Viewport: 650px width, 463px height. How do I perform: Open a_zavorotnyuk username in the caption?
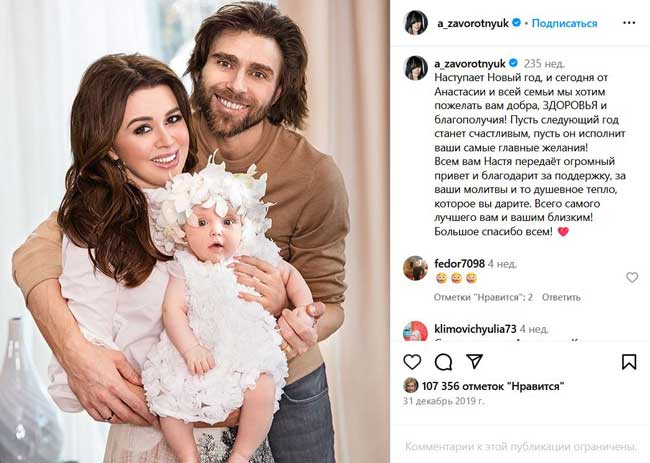point(470,63)
